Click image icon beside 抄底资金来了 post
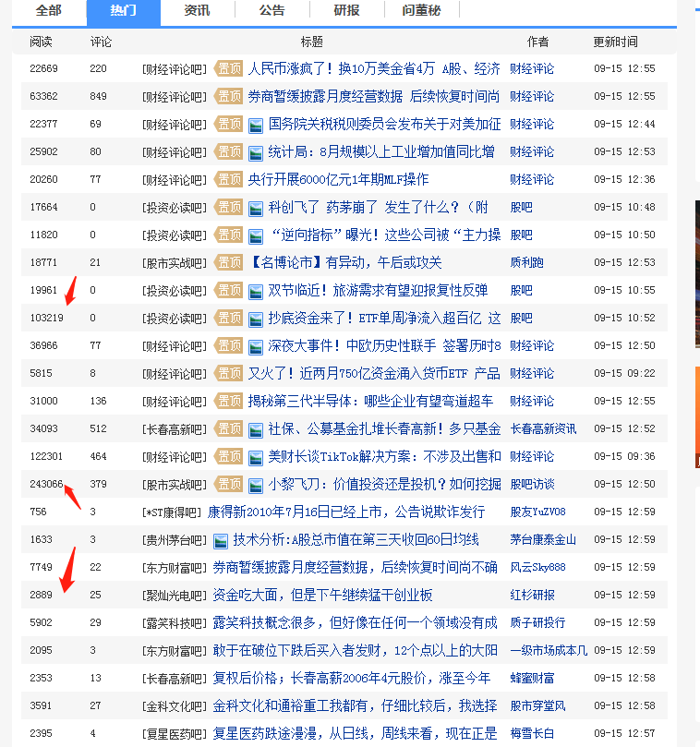The height and width of the screenshot is (747, 700). tap(256, 319)
